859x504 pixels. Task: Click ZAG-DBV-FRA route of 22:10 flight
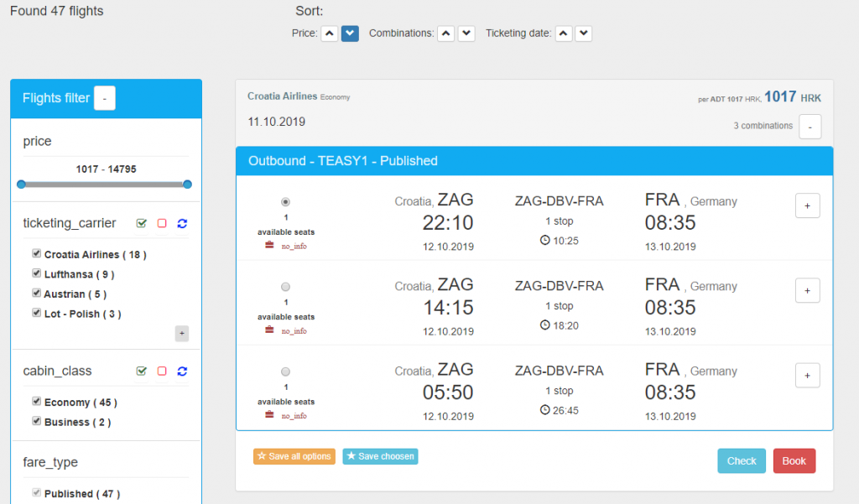tap(559, 201)
